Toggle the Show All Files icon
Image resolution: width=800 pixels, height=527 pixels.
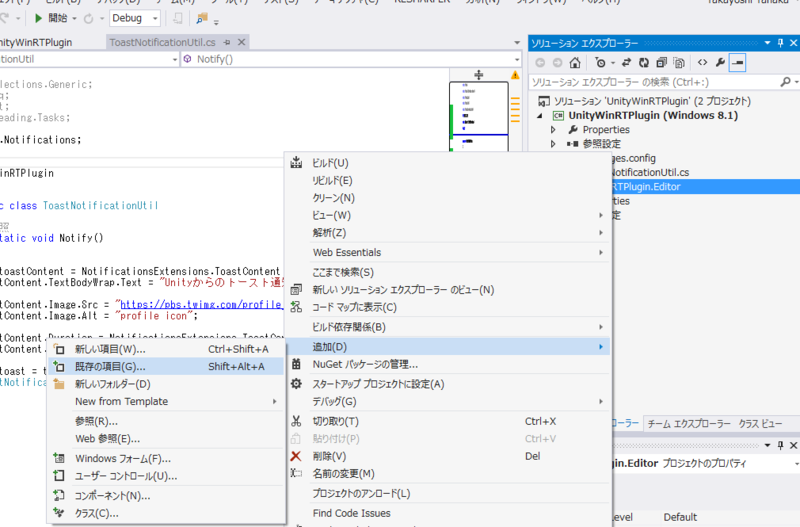(x=679, y=63)
